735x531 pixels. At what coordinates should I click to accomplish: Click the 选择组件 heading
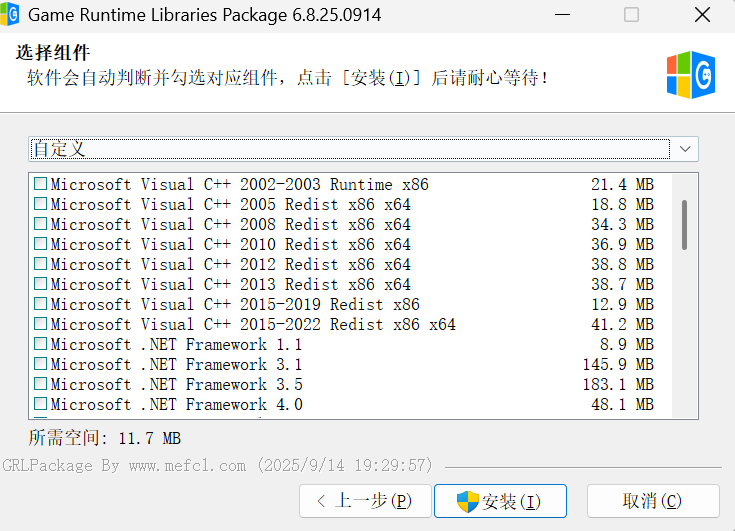(x=52, y=52)
